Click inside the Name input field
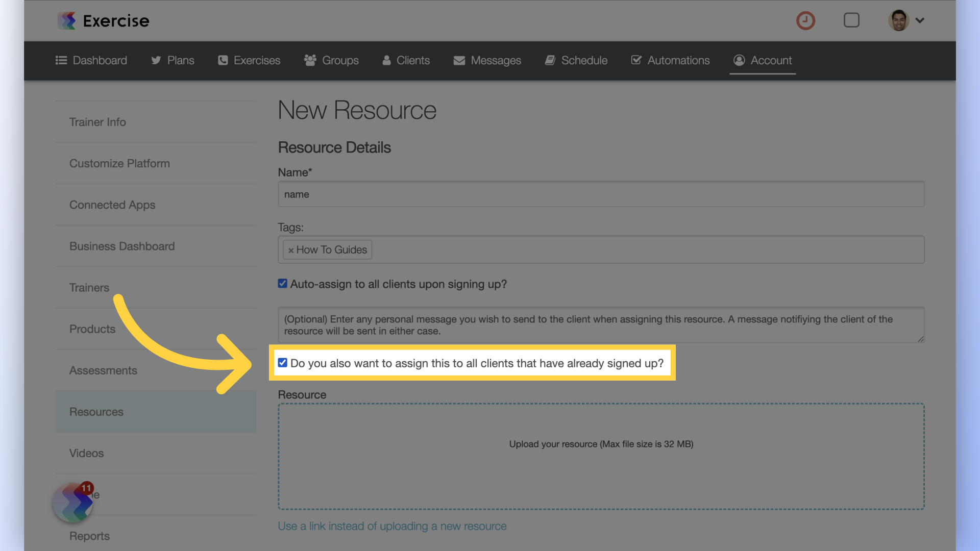The width and height of the screenshot is (980, 551). click(x=600, y=194)
